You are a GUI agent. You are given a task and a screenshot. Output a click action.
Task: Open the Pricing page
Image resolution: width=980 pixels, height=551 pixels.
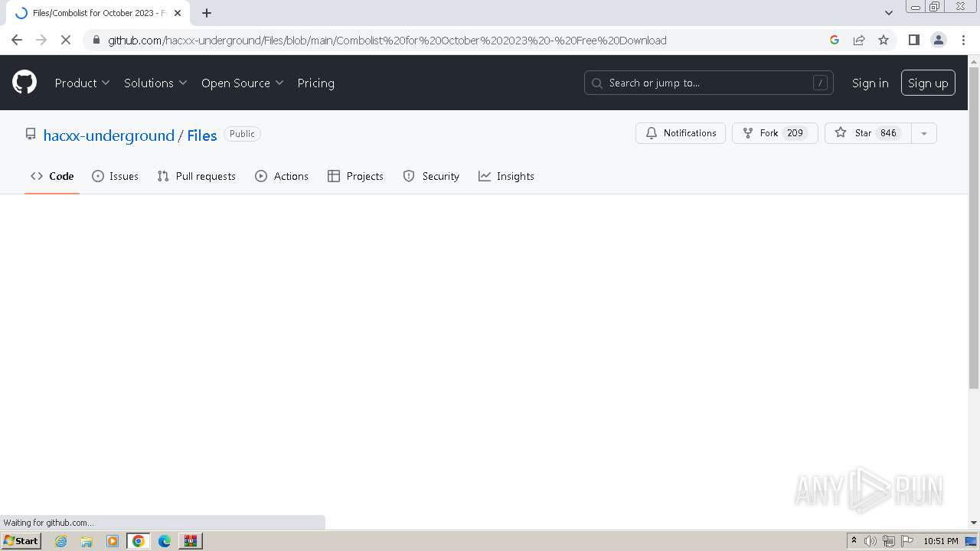(x=315, y=83)
